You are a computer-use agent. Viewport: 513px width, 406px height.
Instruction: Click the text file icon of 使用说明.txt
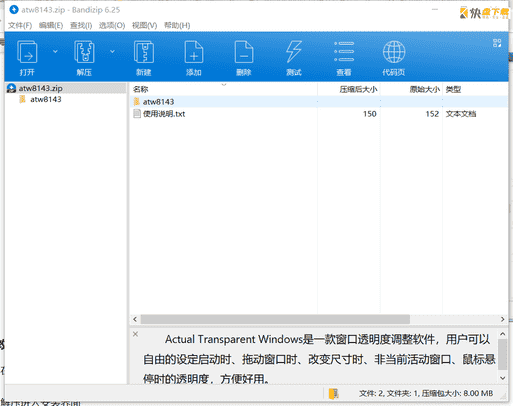137,114
